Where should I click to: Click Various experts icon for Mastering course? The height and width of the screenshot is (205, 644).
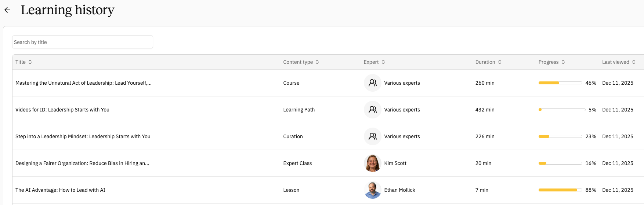373,83
